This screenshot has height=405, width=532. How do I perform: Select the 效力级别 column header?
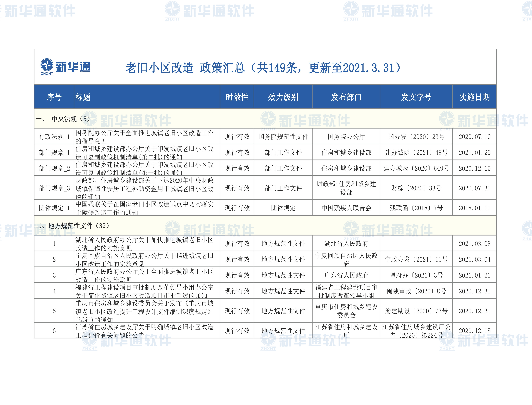(x=283, y=97)
